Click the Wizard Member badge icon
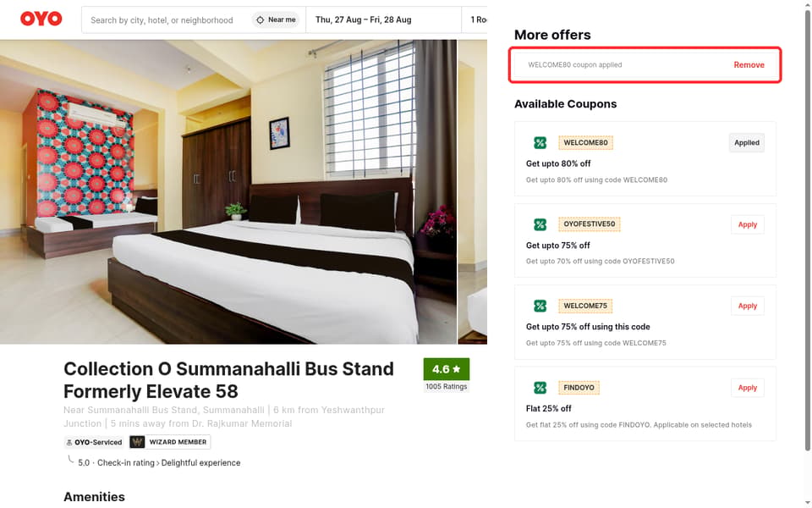812x508 pixels. point(137,442)
